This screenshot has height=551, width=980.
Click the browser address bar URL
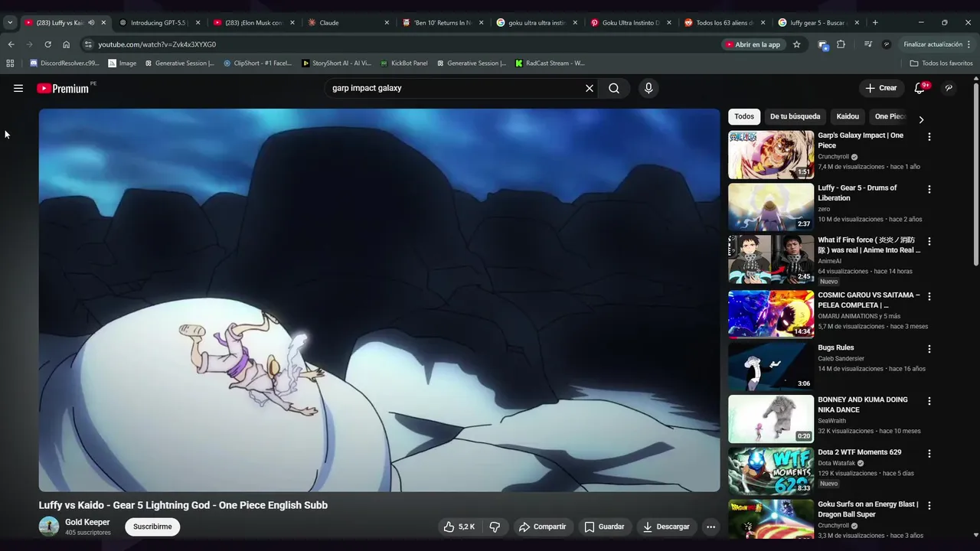157,44
